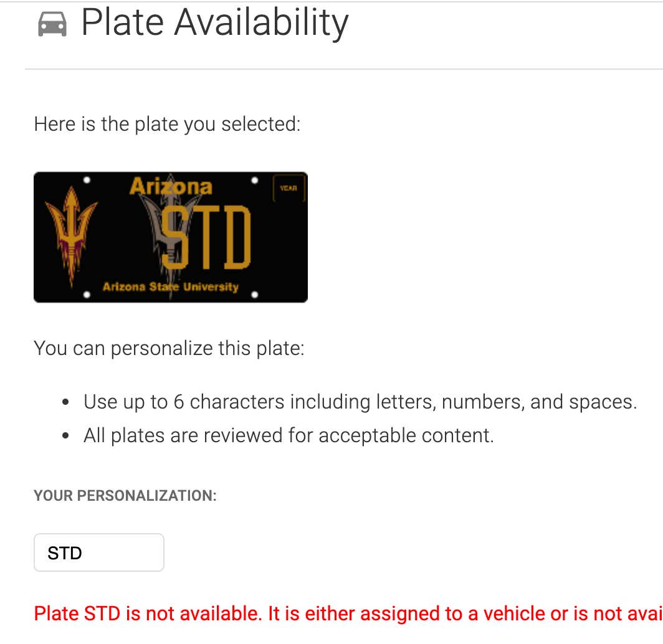The image size is (663, 644).
Task: Click the bottom-right bolt hole on the plate
Action: pos(254,295)
